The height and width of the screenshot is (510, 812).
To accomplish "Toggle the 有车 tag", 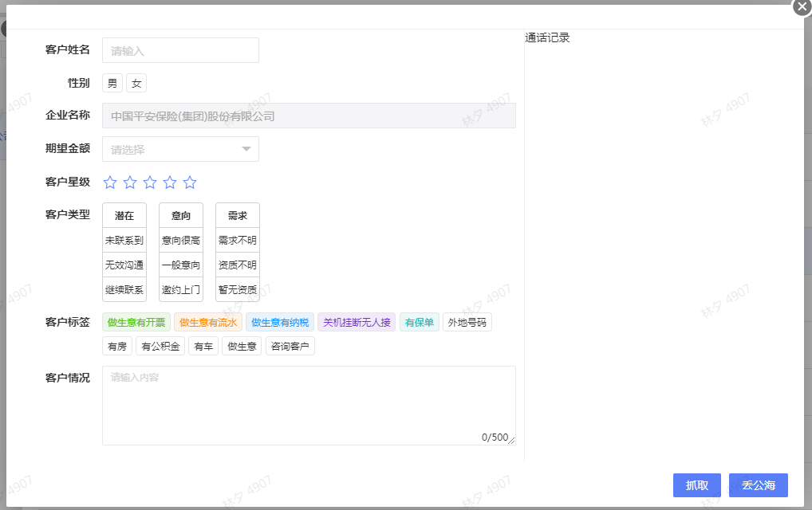I will coord(203,346).
